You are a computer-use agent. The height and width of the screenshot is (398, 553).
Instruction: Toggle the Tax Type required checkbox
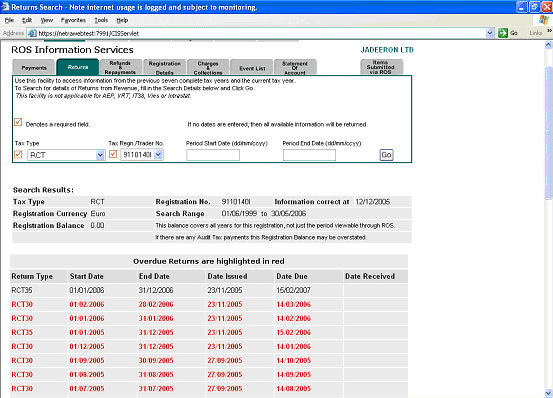click(x=18, y=154)
